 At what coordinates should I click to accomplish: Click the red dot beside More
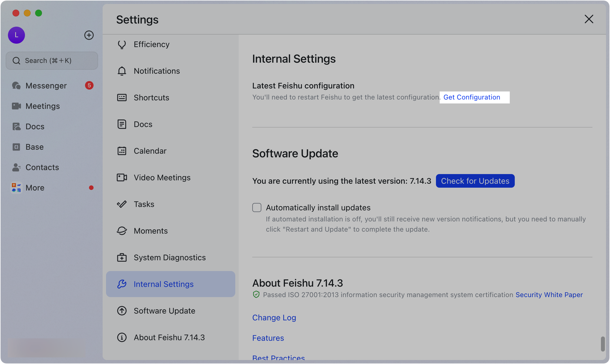[x=91, y=188]
